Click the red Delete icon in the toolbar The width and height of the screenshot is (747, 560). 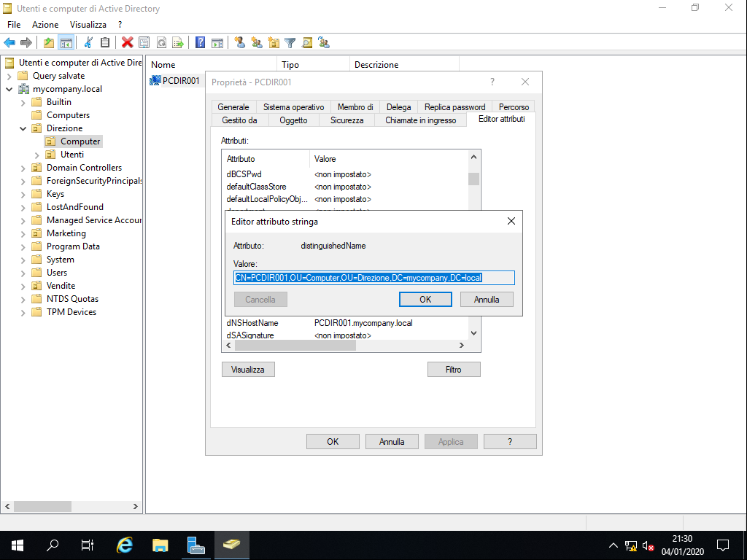(125, 42)
